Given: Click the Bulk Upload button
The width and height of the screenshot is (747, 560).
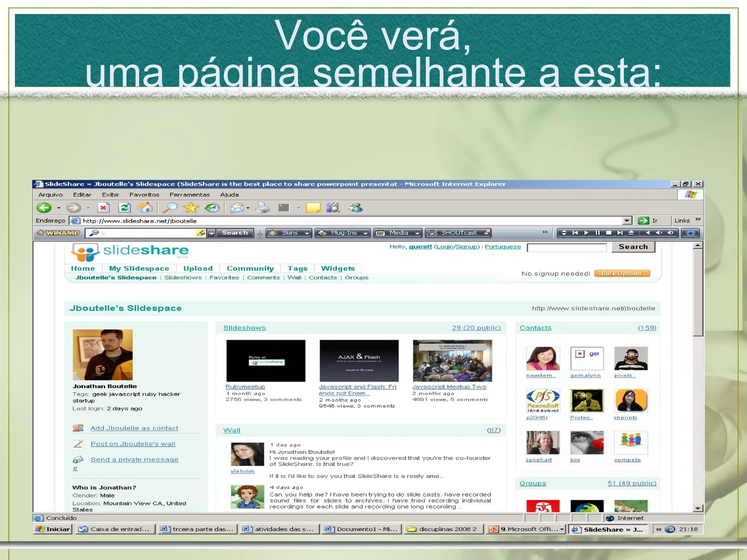Looking at the screenshot, I should click(x=622, y=273).
